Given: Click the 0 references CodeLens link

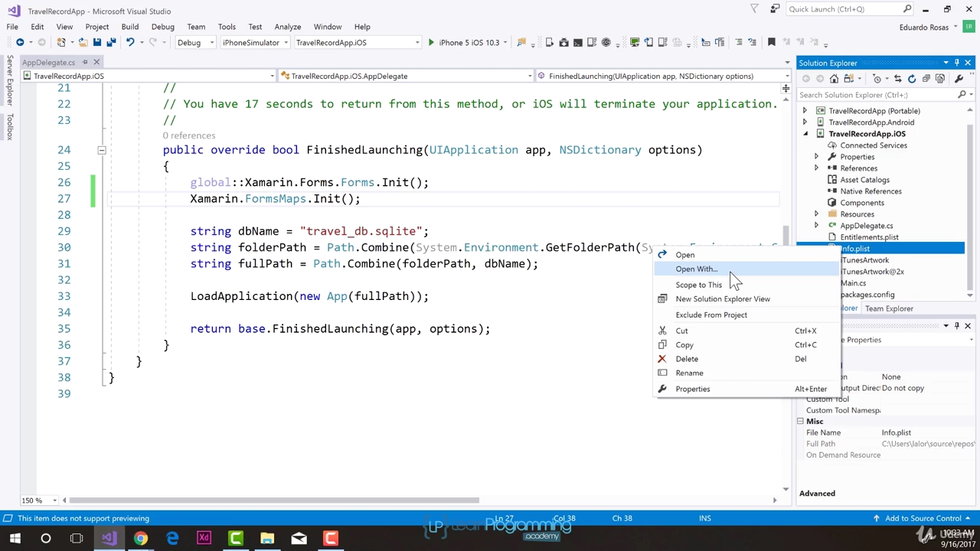Looking at the screenshot, I should point(188,135).
